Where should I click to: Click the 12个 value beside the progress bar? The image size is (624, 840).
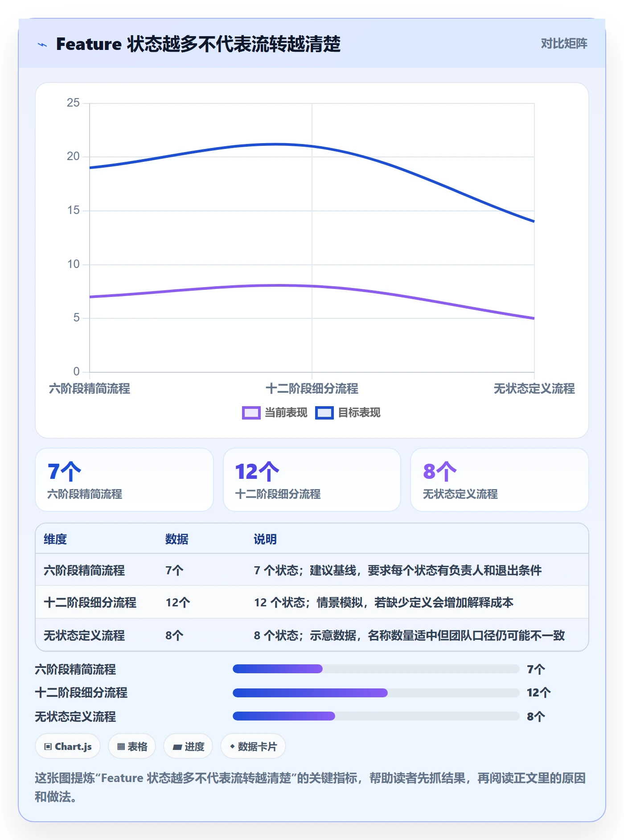click(x=539, y=692)
